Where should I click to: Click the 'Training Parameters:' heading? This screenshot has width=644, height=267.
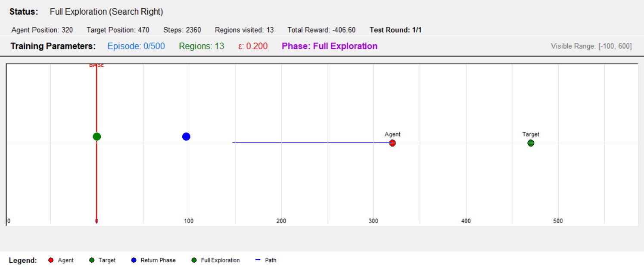[53, 46]
